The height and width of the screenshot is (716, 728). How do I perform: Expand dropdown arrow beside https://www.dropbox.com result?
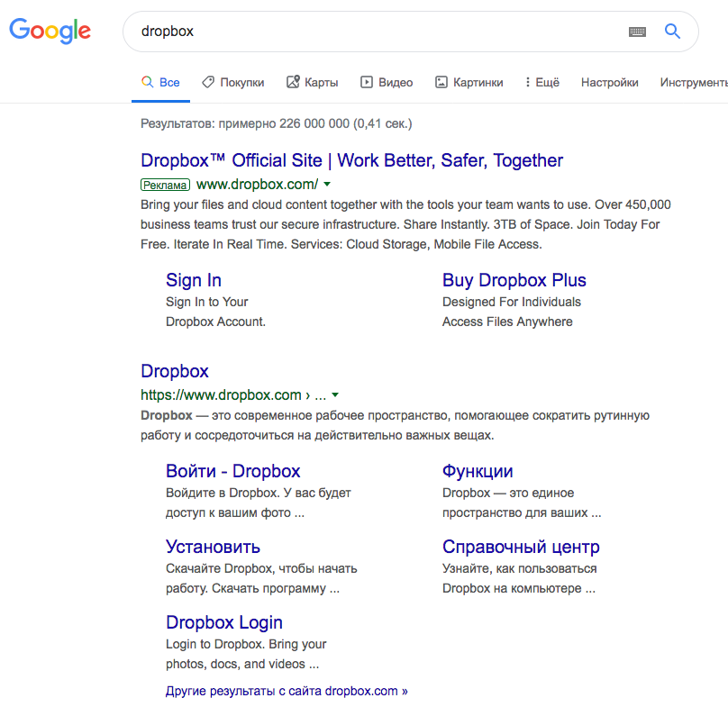point(335,395)
